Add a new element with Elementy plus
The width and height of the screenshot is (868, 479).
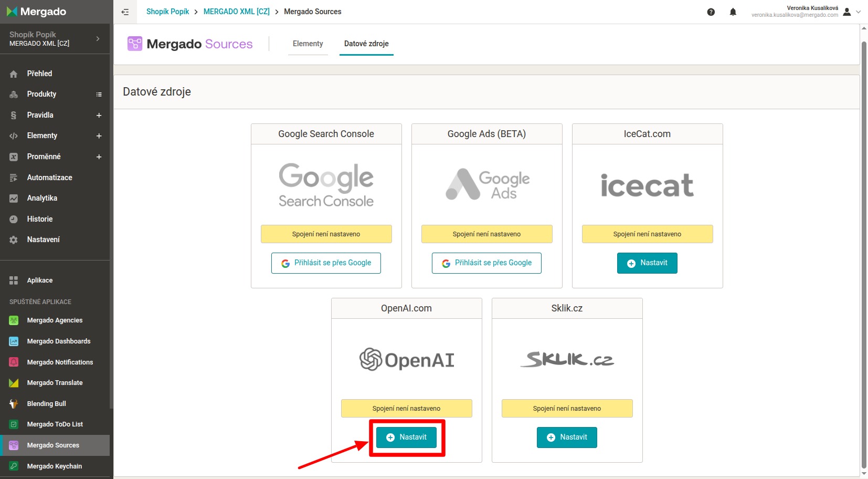(x=99, y=136)
